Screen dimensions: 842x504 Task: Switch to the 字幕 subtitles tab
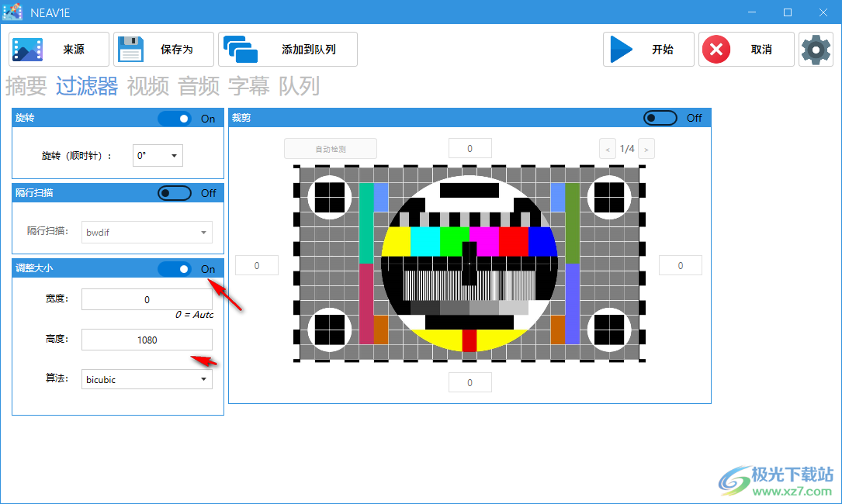[x=249, y=86]
